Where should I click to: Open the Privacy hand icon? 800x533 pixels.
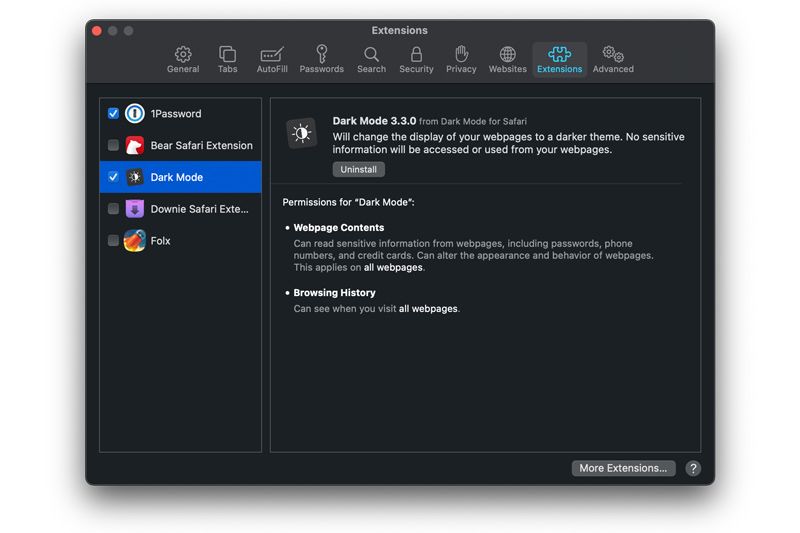coord(461,54)
